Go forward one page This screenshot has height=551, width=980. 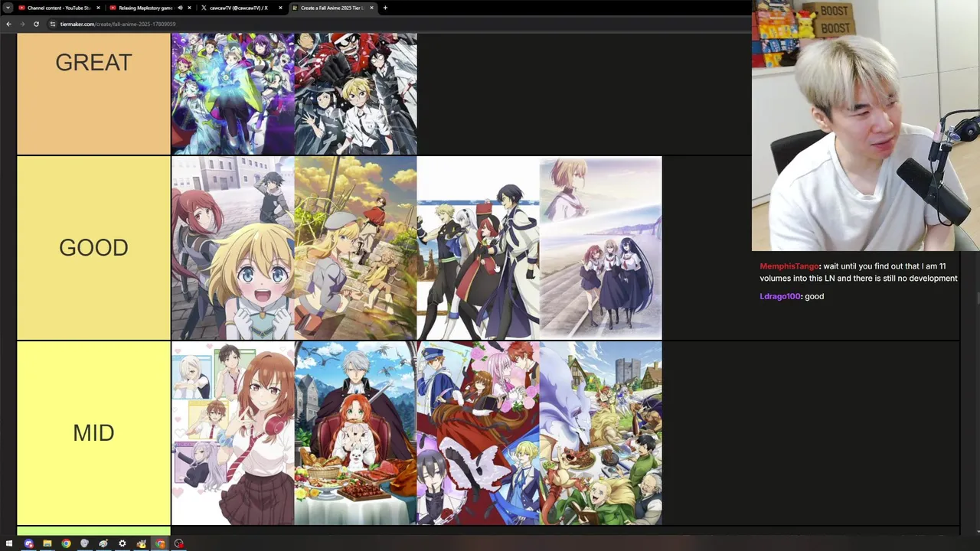[22, 24]
